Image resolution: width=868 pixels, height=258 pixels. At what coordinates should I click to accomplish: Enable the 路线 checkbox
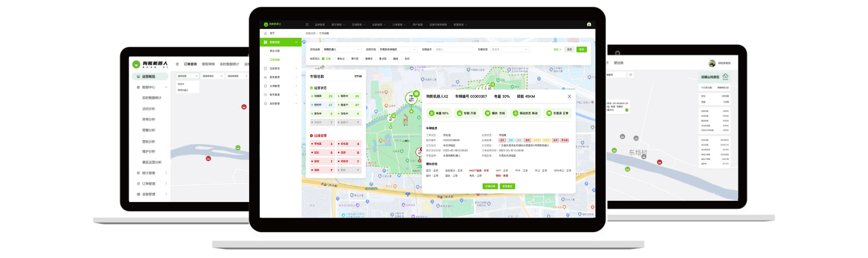(391, 59)
